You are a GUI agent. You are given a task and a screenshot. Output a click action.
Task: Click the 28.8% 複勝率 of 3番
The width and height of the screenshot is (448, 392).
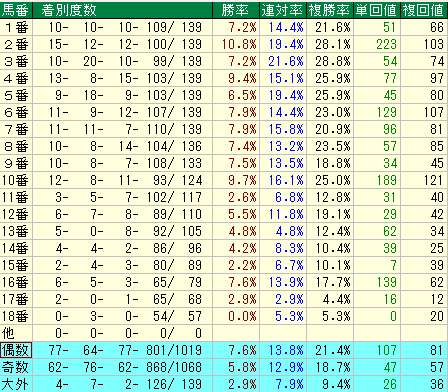pos(333,61)
